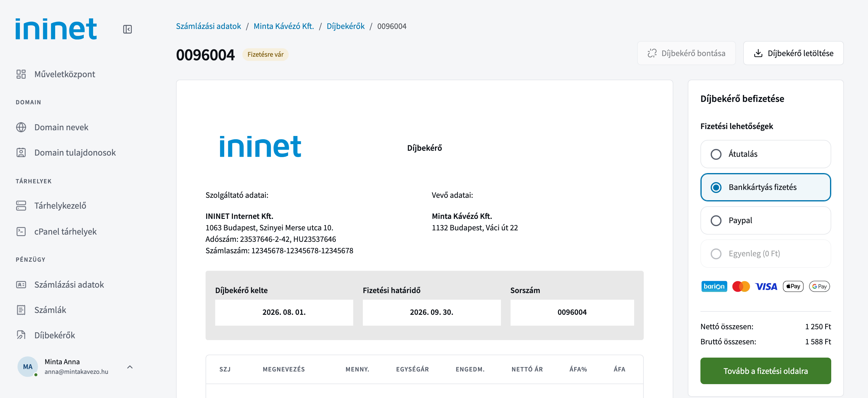
Task: Click the MENNY. column header
Action: 357,369
